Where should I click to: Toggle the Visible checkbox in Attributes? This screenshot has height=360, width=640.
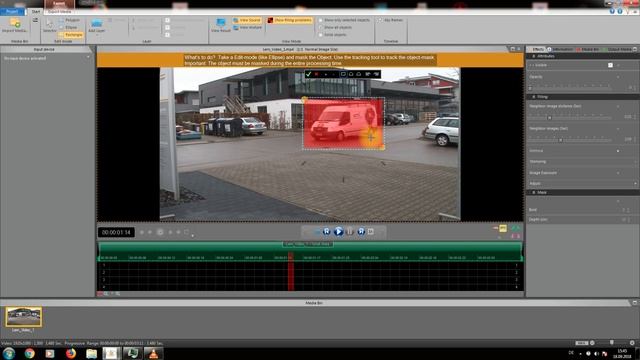coord(610,65)
